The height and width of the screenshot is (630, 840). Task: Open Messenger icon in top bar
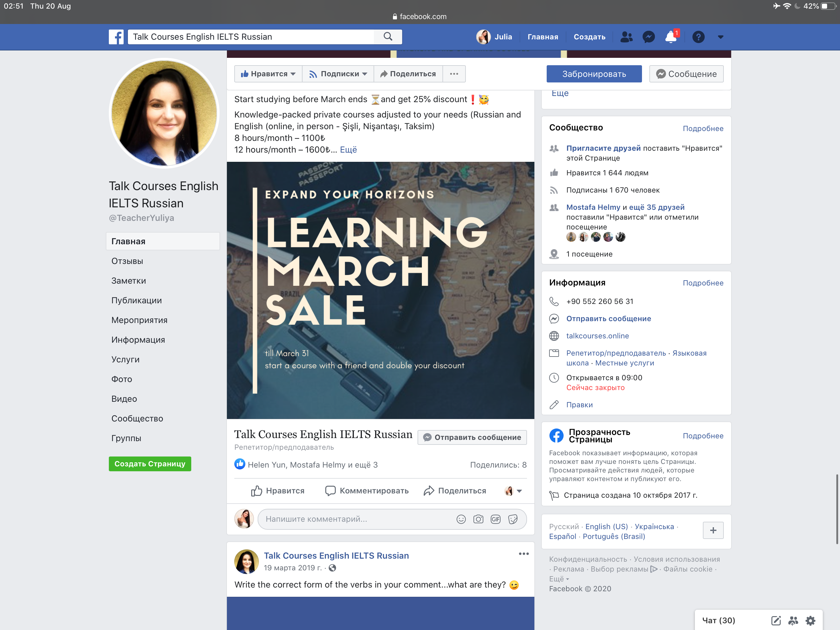pyautogui.click(x=649, y=37)
